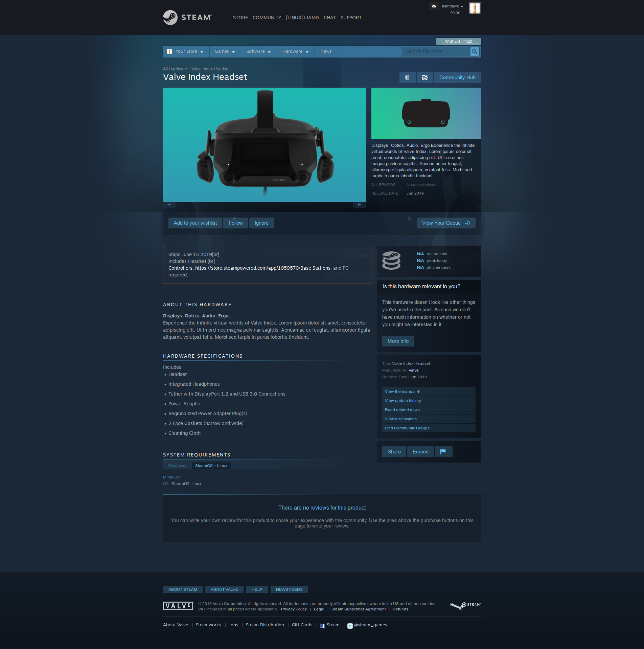Click the Embed button
644x649 pixels.
tap(420, 452)
